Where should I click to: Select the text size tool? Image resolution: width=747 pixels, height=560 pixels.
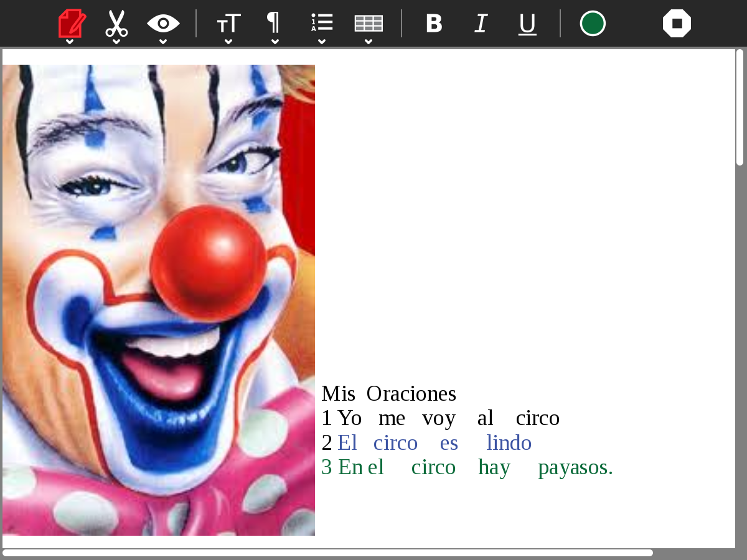[228, 23]
